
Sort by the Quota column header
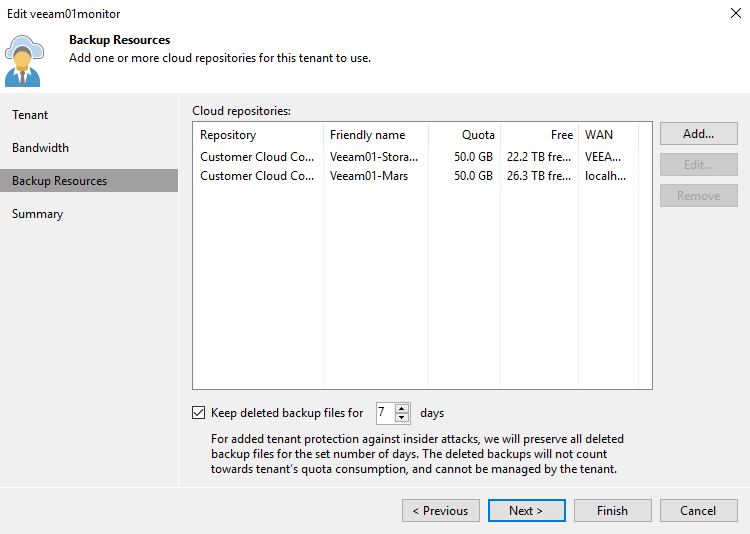click(x=464, y=135)
